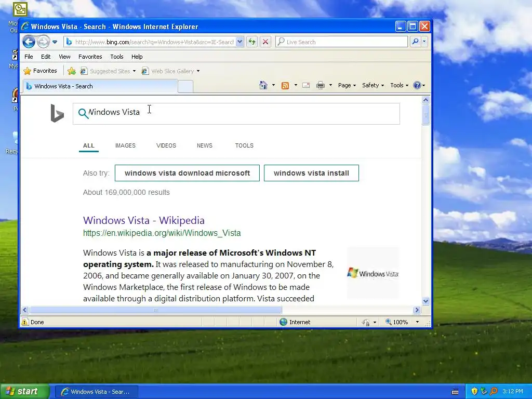Screen dimensions: 532x399
Task: Click the security shield tray icon
Action: coord(474,392)
